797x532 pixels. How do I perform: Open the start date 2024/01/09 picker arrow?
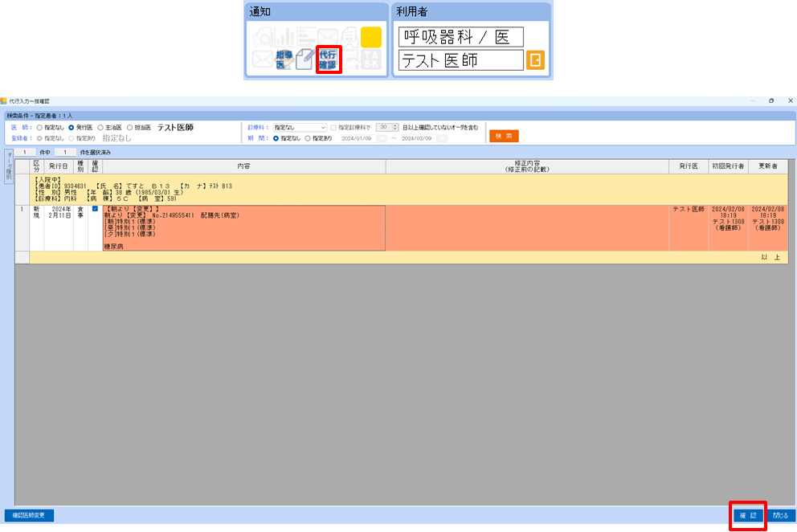[382, 138]
